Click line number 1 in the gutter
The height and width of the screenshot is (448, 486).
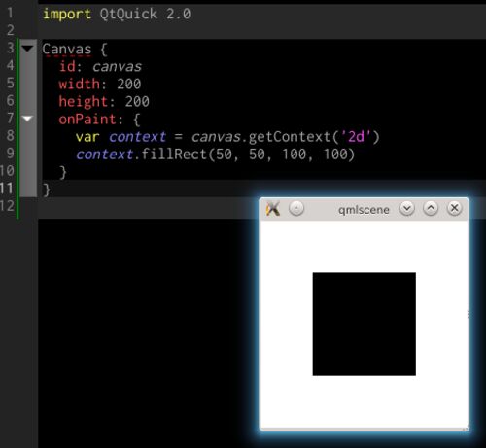point(11,13)
